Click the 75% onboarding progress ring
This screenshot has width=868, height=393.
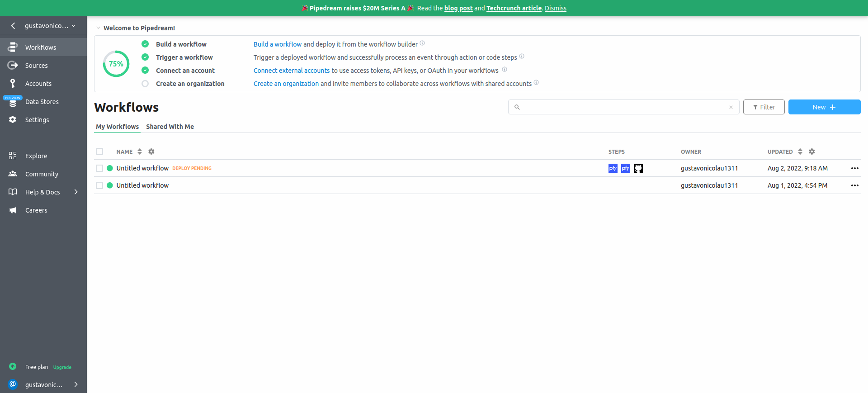point(116,64)
